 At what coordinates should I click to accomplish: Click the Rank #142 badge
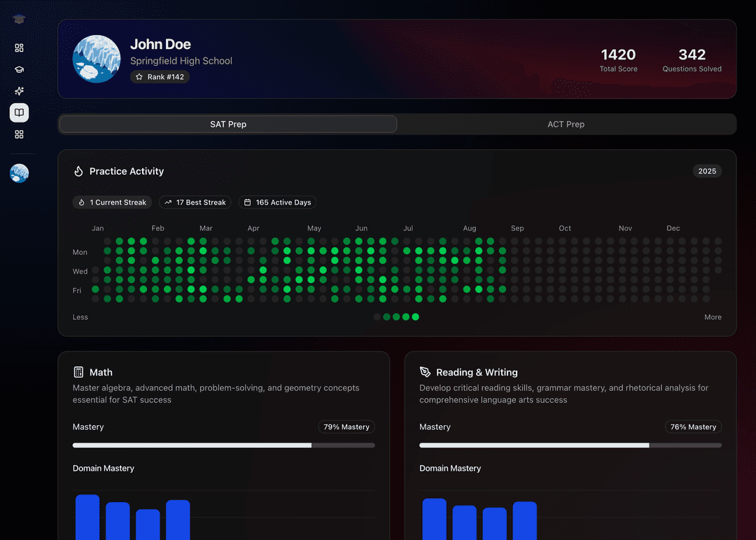tap(160, 77)
